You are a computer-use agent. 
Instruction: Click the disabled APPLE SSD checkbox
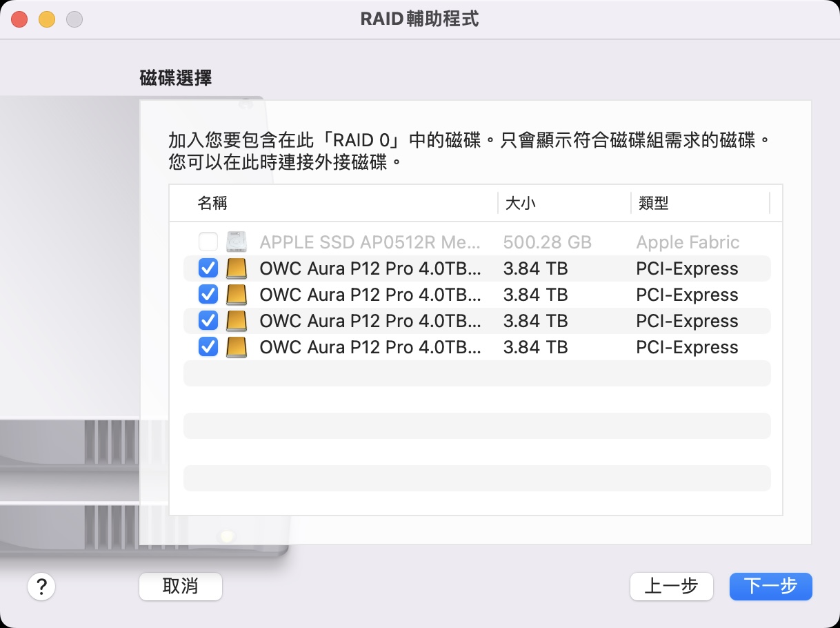pyautogui.click(x=208, y=242)
